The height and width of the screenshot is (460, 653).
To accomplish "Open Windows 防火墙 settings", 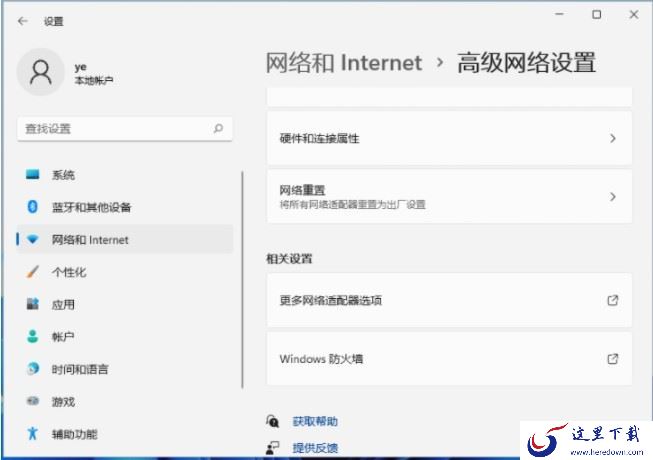I will click(x=449, y=358).
